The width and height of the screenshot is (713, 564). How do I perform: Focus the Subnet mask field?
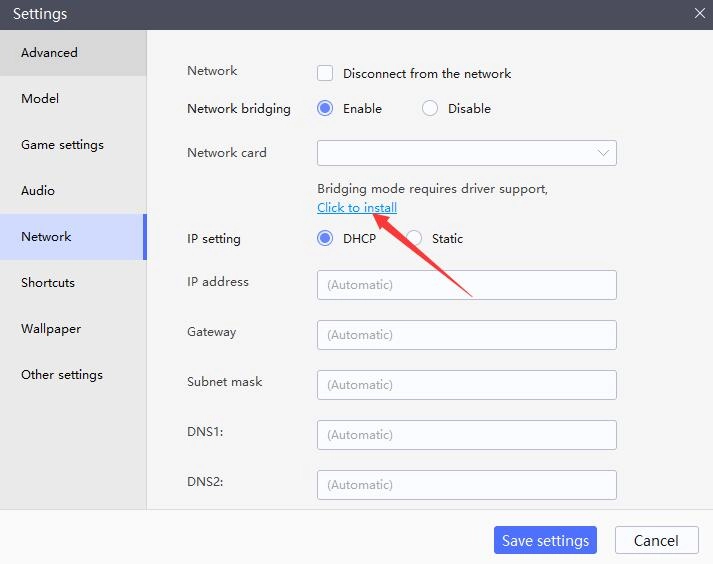point(467,385)
